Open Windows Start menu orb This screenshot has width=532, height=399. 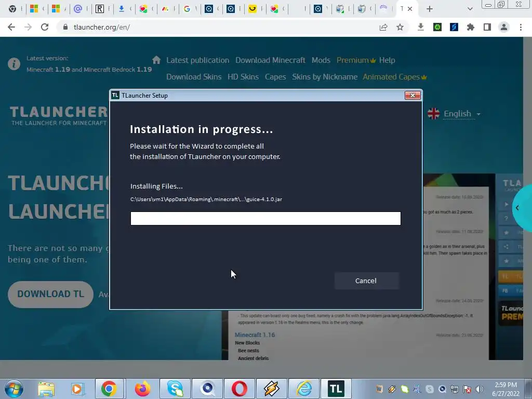click(14, 389)
